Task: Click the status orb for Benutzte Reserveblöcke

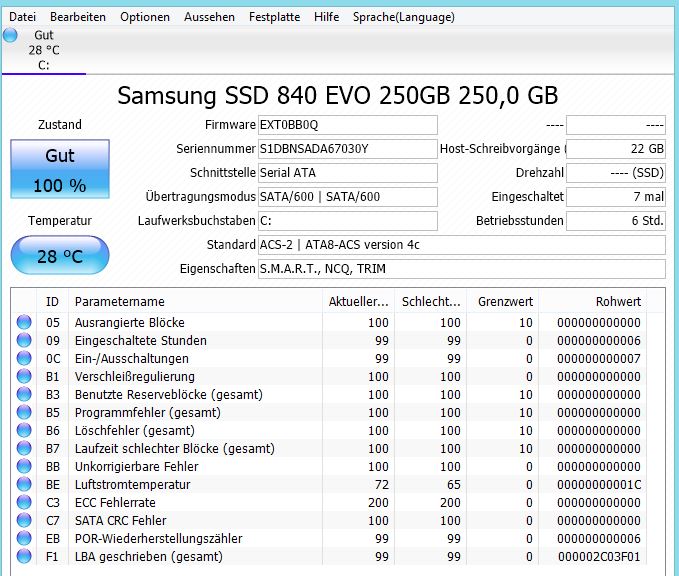Action: point(24,395)
